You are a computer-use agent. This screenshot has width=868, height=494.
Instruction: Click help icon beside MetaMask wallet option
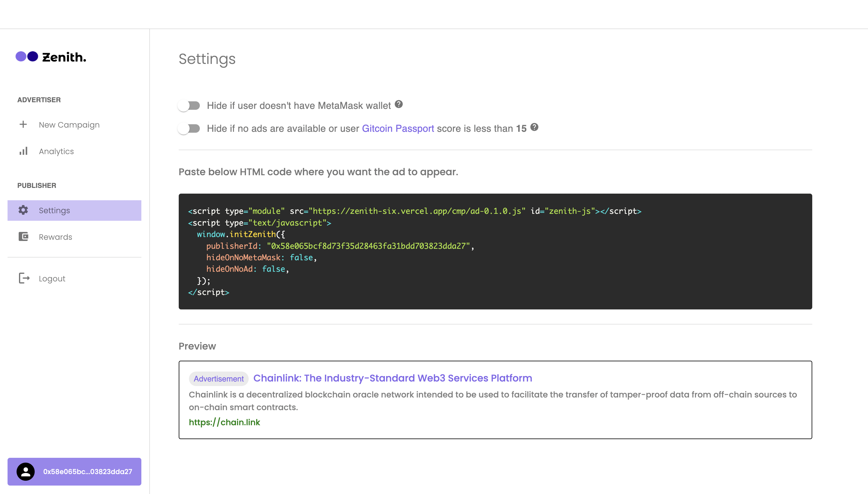399,104
